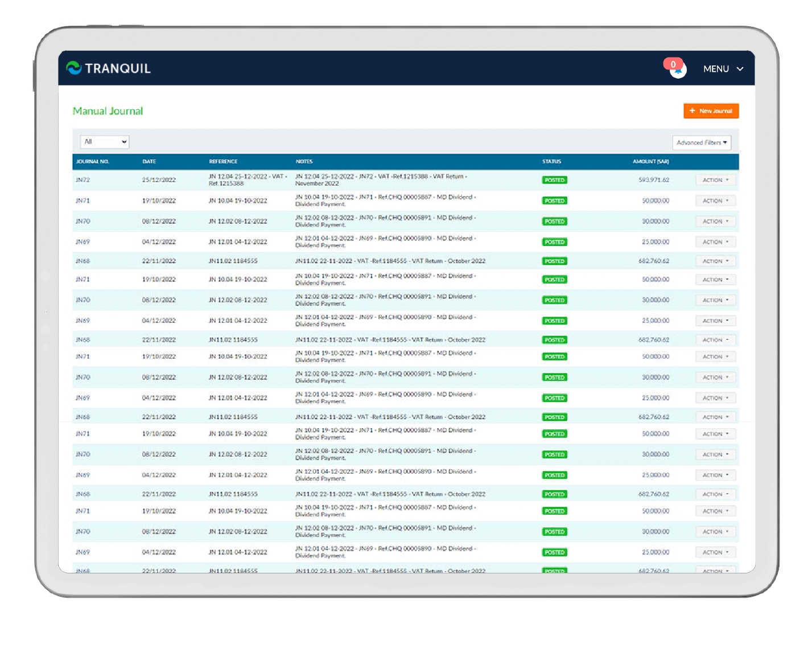Viewport: 812px width, 648px height.
Task: Click the Amount (SAR) column header
Action: tap(651, 162)
